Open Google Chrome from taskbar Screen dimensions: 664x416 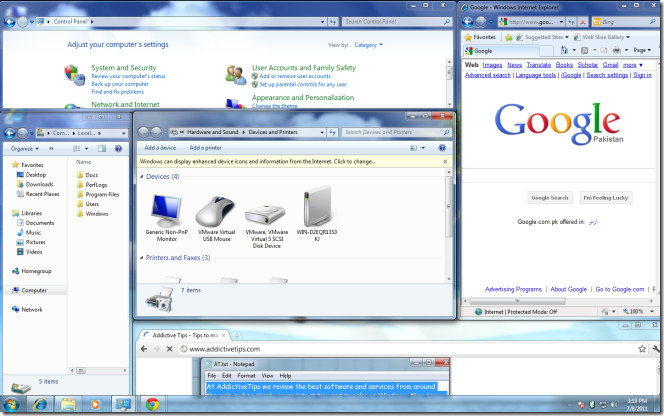tap(152, 405)
